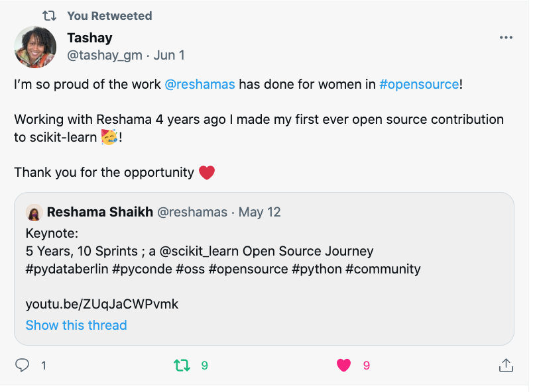
Task: Click Reshama Shaikh's small avatar
Action: [34, 213]
